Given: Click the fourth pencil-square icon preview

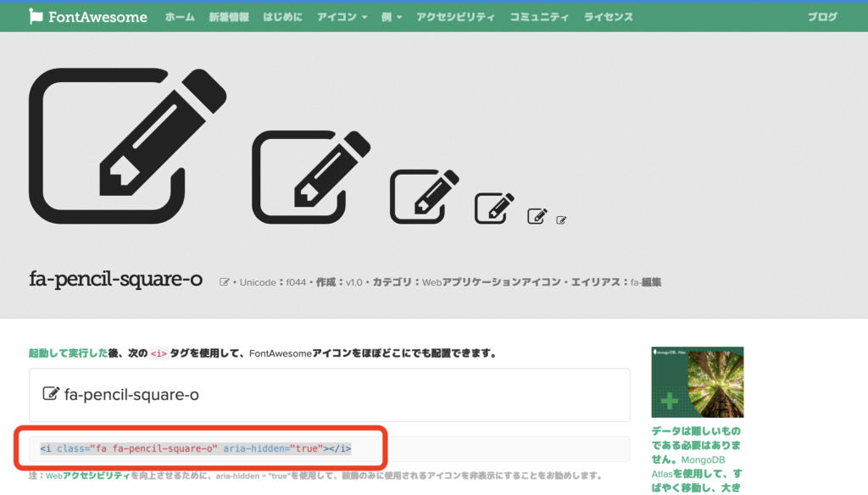Looking at the screenshot, I should point(494,209).
